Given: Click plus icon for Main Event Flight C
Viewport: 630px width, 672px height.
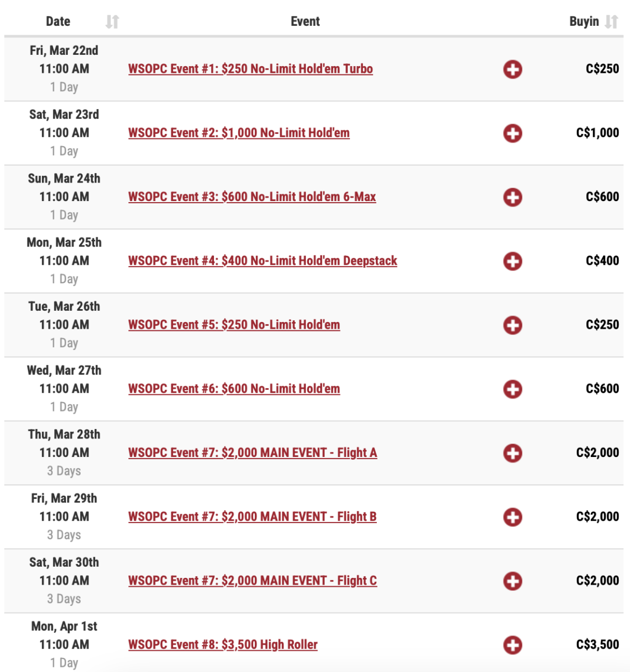Looking at the screenshot, I should point(512,581).
